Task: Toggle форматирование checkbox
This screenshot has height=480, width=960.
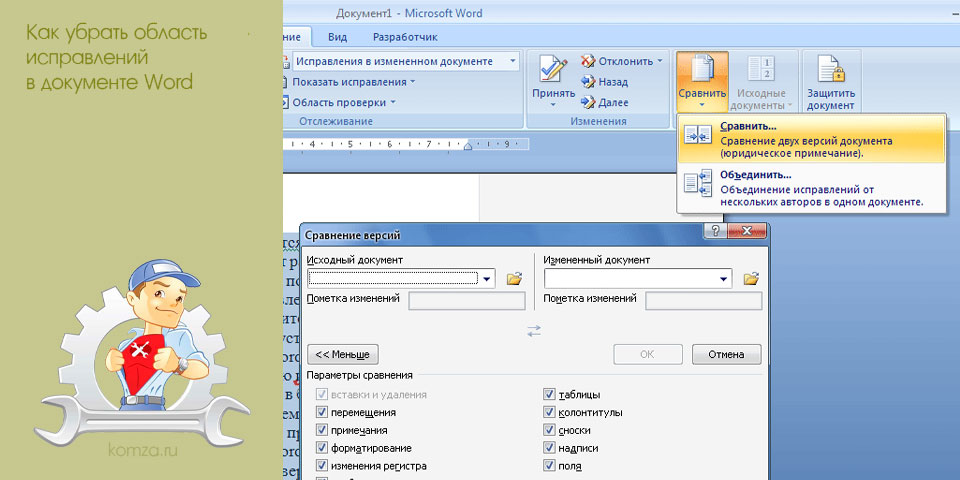Action: (x=322, y=448)
